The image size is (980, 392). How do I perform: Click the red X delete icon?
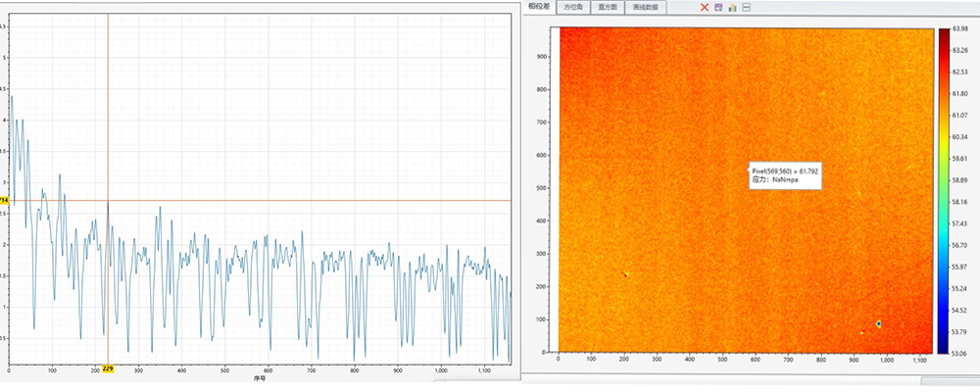pos(705,8)
